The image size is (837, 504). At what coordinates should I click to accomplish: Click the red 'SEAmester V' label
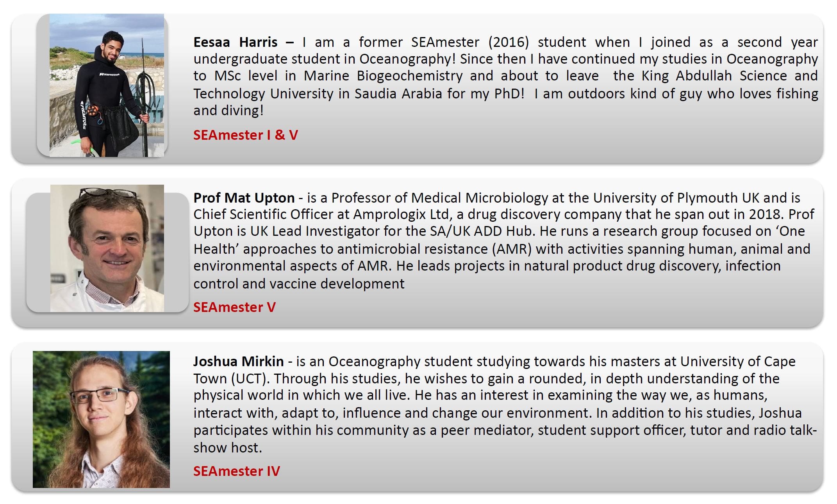click(234, 307)
